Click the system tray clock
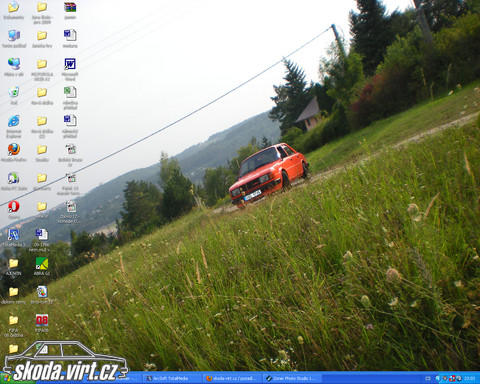 (470, 379)
